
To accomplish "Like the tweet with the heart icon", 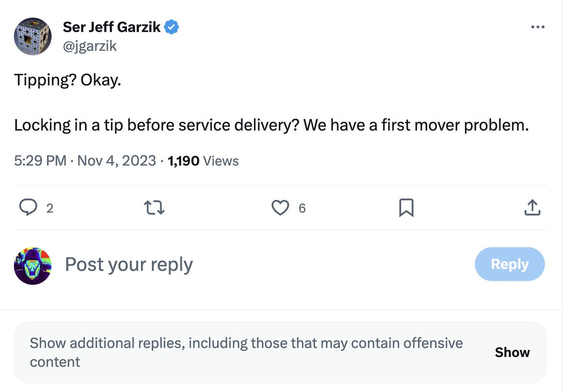I will pyautogui.click(x=280, y=208).
